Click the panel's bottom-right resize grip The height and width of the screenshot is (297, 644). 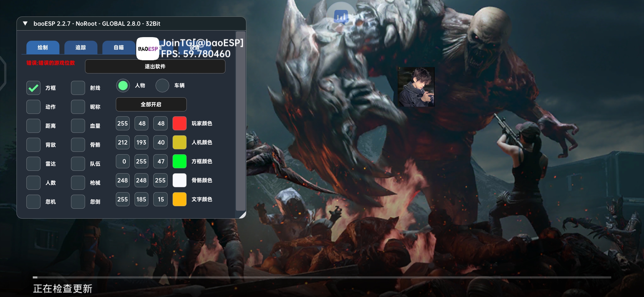pyautogui.click(x=242, y=215)
